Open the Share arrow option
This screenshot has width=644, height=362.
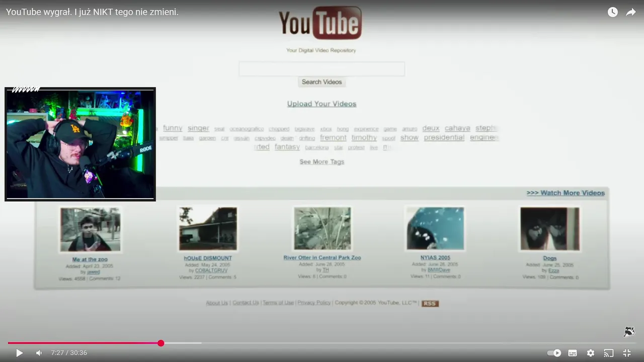(631, 12)
